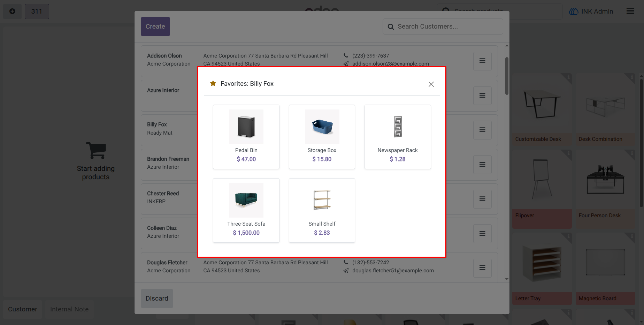Image resolution: width=644 pixels, height=325 pixels.
Task: Click the Discard button
Action: [157, 298]
